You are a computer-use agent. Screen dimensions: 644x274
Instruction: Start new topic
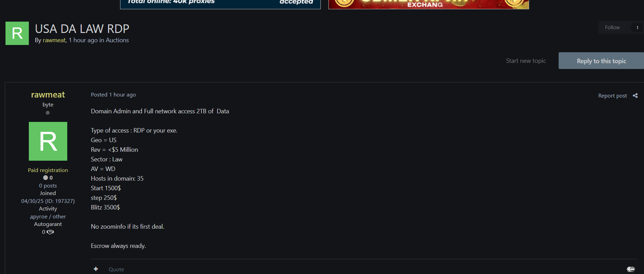526,61
